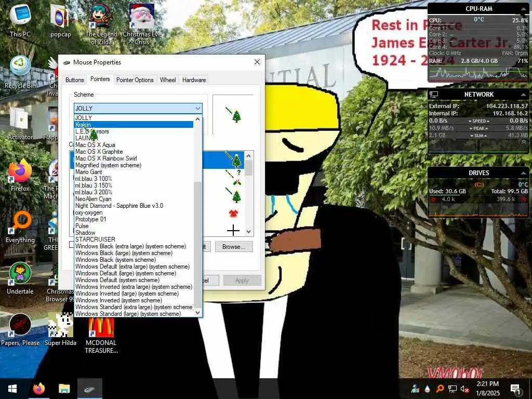This screenshot has width=532, height=399.
Task: Launch the Firefox desktop shortcut
Action: 20,176
